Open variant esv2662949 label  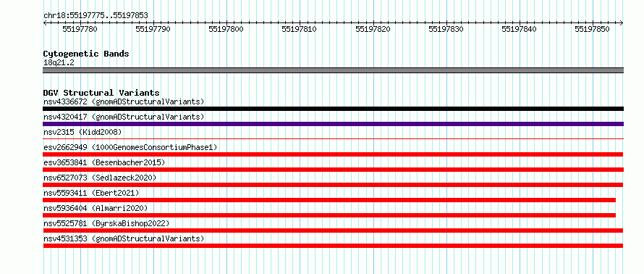130,147
